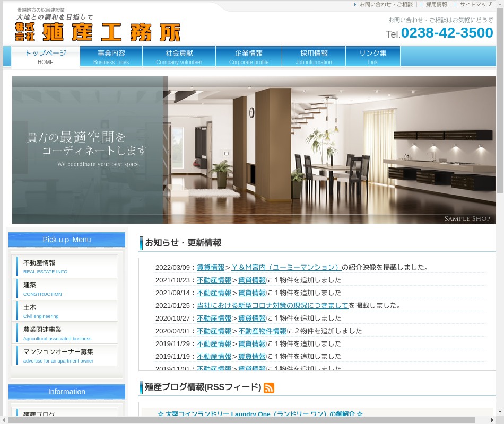
Task: Click the 殖産工務所 company logo
Action: [98, 32]
